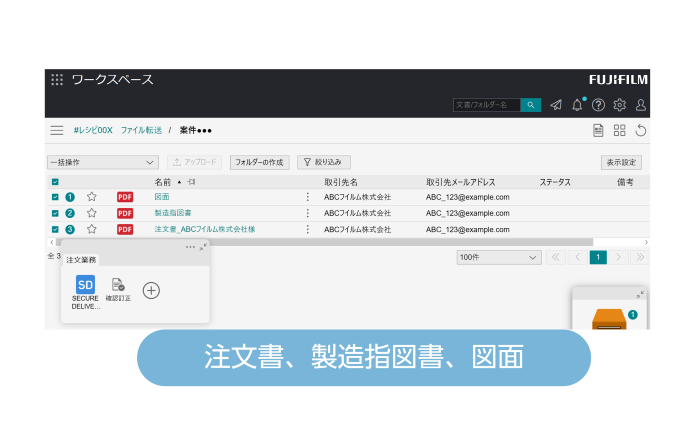Image resolution: width=686 pixels, height=431 pixels.
Task: Go to the #レシピ00X breadcrumb link
Action: pos(93,130)
